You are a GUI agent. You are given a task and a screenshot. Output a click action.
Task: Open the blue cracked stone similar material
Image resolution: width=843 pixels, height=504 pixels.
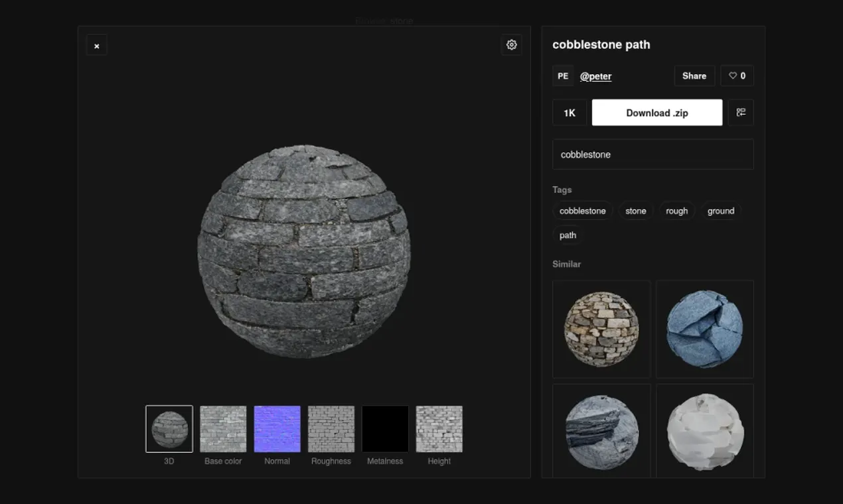point(705,329)
